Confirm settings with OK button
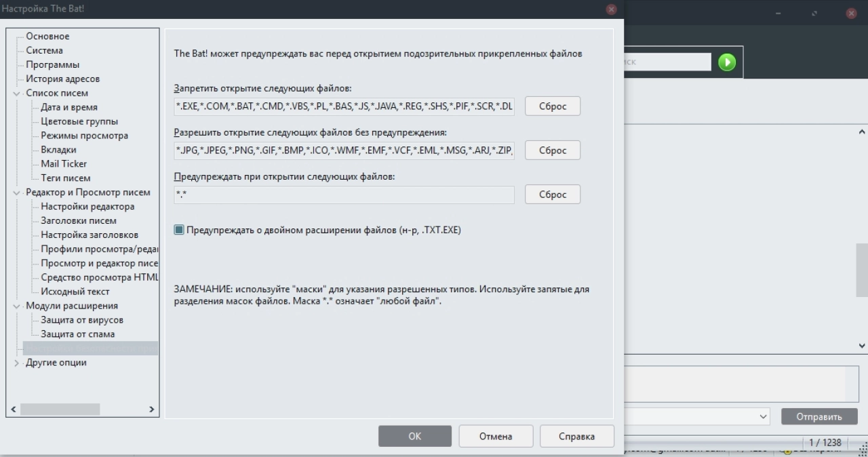This screenshot has height=457, width=868. pyautogui.click(x=415, y=437)
